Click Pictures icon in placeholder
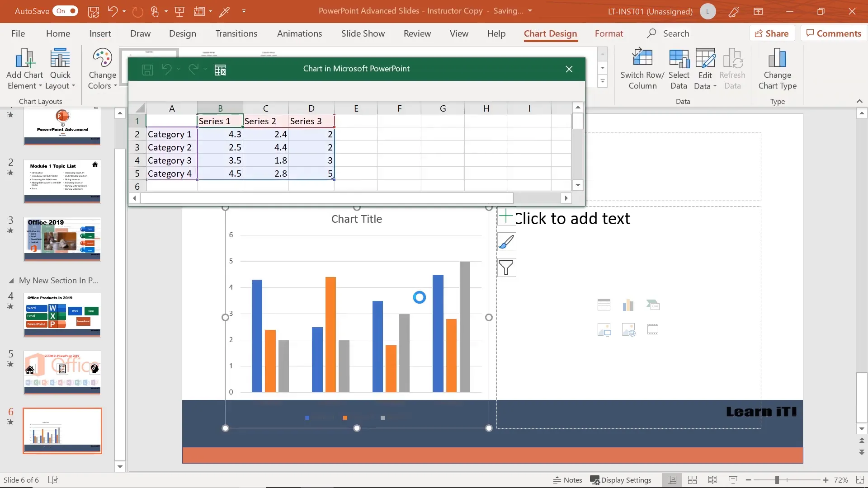This screenshot has width=868, height=488. point(604,329)
